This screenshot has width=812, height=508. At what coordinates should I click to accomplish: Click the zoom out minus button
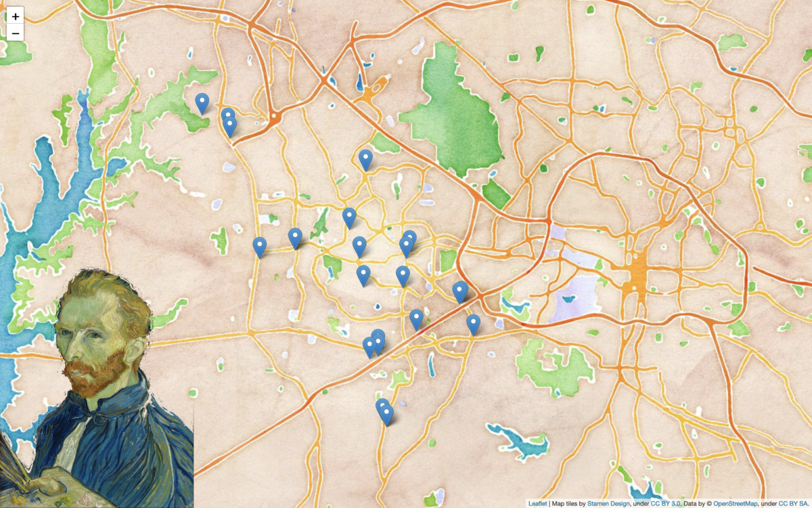[x=15, y=32]
